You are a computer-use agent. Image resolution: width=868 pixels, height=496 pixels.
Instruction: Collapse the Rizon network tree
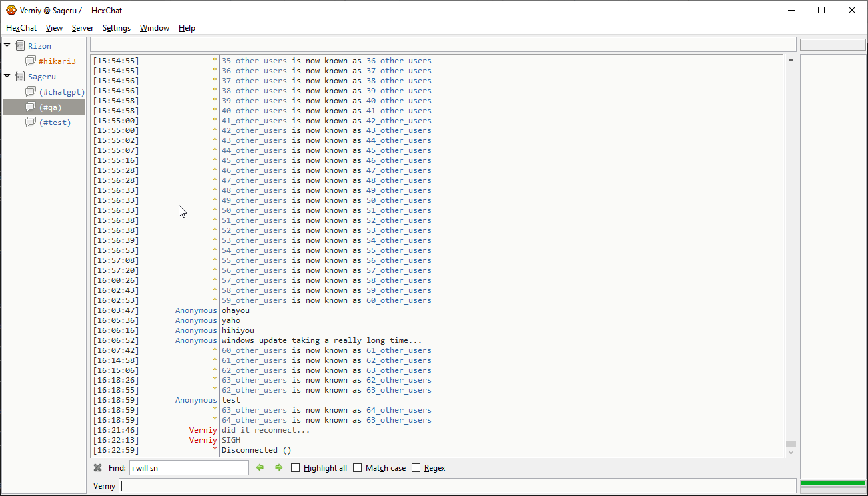[7, 45]
